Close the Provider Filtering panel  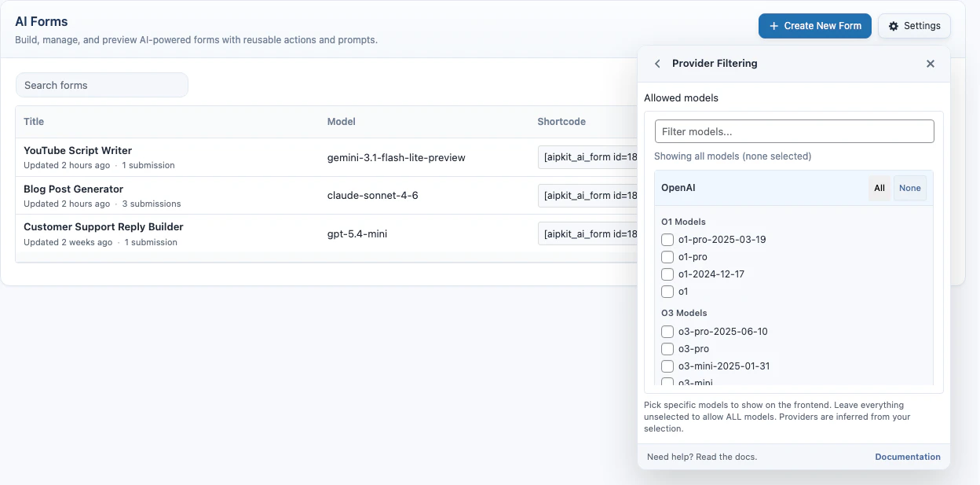(931, 64)
